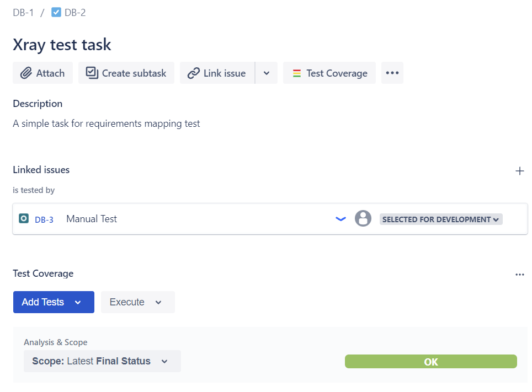Expand details of DB-3 Manual Test row

point(341,218)
